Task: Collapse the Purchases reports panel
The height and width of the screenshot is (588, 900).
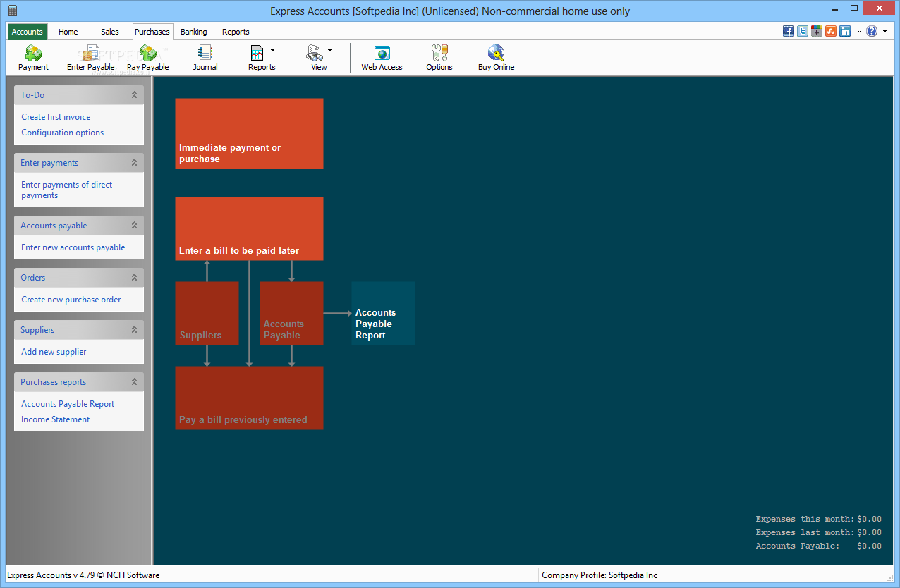Action: (x=134, y=382)
